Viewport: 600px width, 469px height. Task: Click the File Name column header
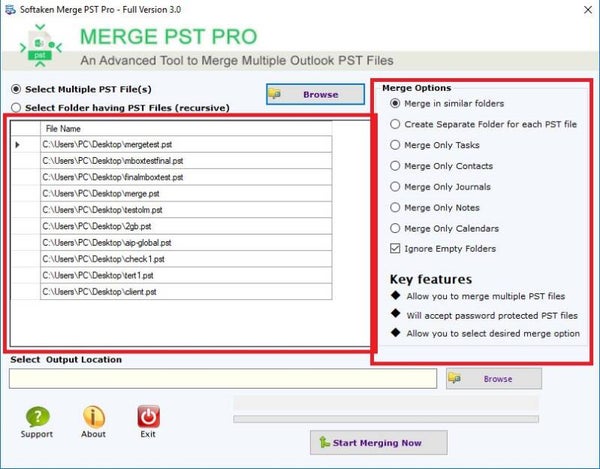click(x=186, y=129)
